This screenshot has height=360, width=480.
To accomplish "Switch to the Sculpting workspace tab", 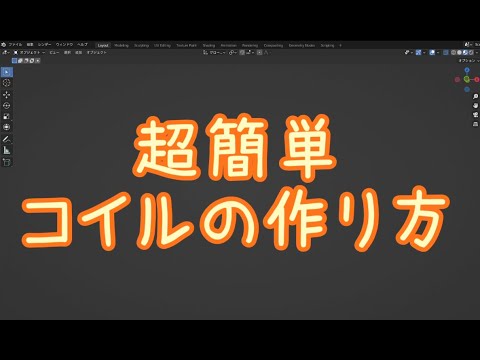I will (x=141, y=45).
